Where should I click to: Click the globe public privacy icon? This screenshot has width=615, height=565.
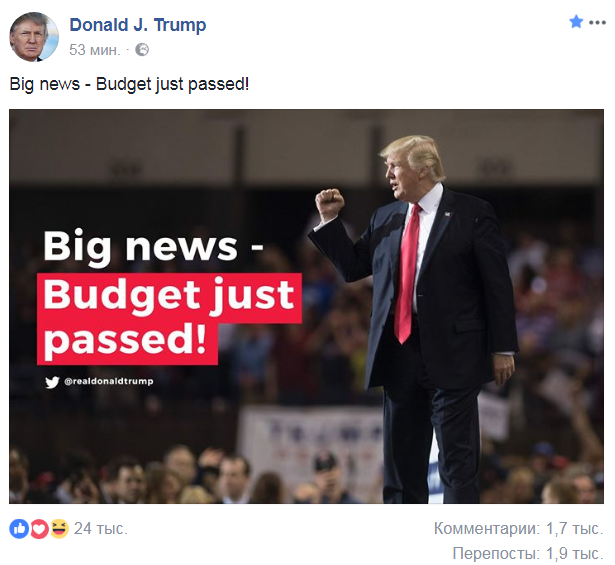point(142,50)
